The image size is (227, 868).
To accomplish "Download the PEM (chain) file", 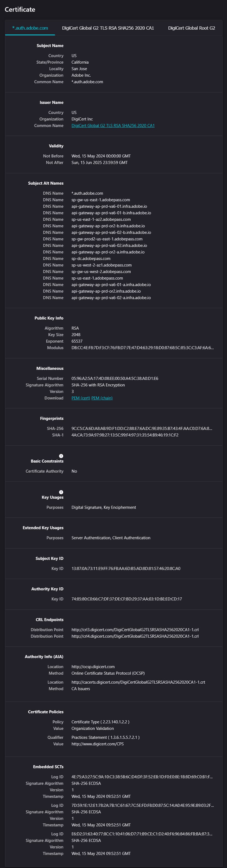I will pos(102,398).
